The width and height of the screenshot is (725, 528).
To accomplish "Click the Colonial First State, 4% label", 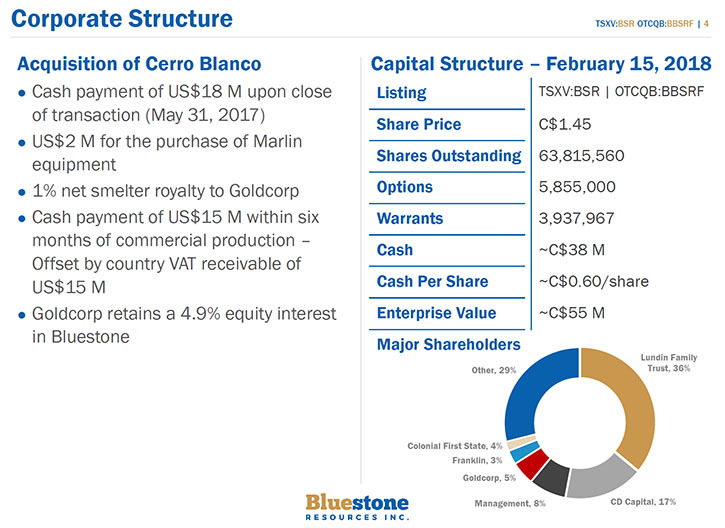I will click(x=455, y=446).
